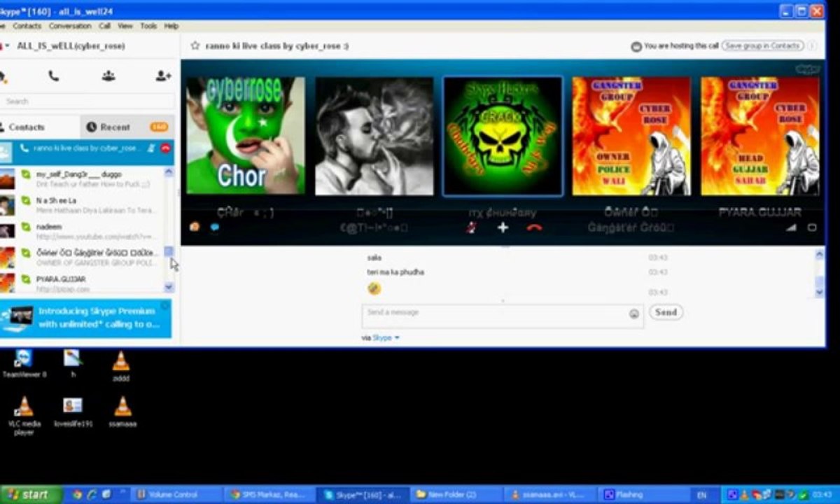
Task: Close the Skype Premium banner
Action: [x=165, y=306]
